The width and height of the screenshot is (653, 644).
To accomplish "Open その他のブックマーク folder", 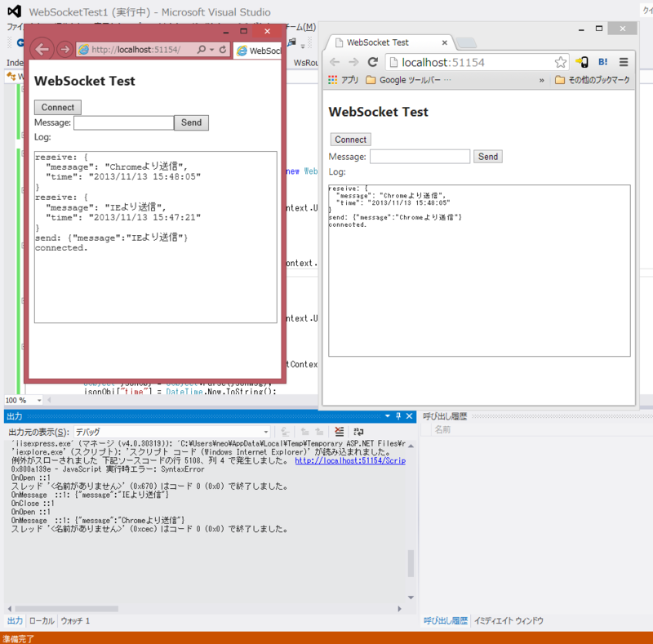I will pos(593,80).
